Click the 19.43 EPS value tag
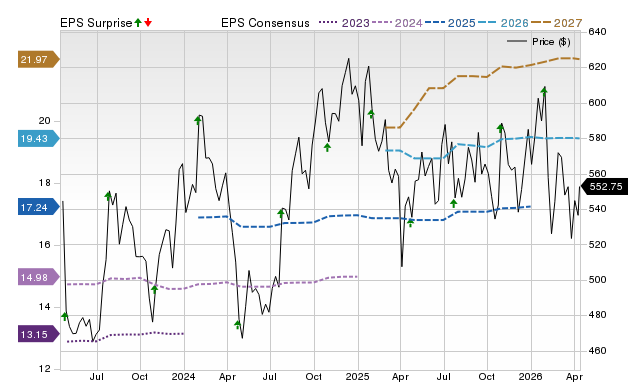 38,138
